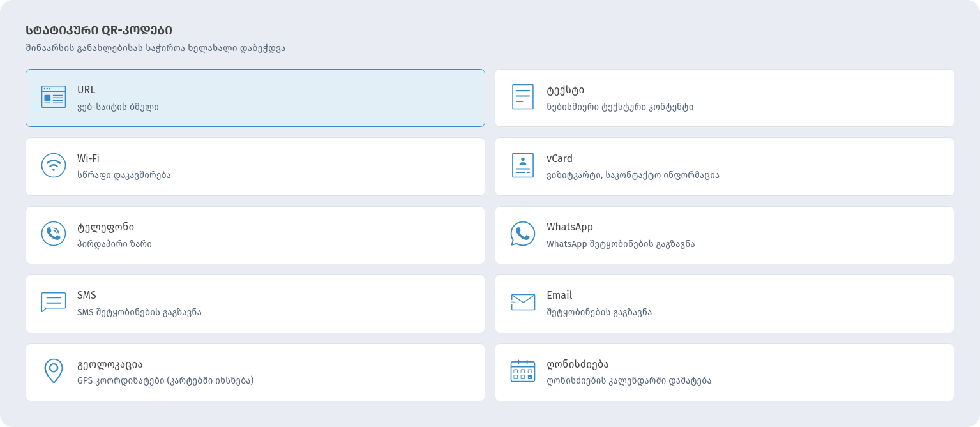
Task: Pick the "SMS" card title
Action: click(x=87, y=296)
